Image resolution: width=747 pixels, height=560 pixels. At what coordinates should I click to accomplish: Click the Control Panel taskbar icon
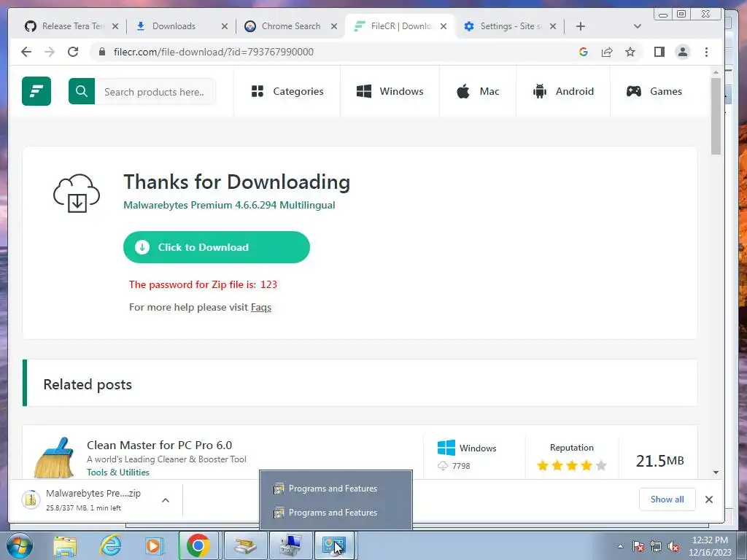pos(335,545)
